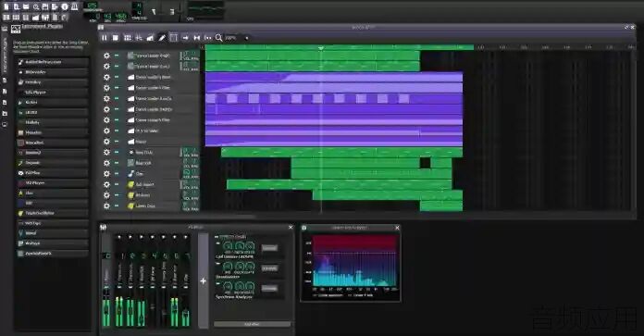Screen dimensions: 644x336
Task: Open Controls of the middle mixer effect
Action: (270, 268)
